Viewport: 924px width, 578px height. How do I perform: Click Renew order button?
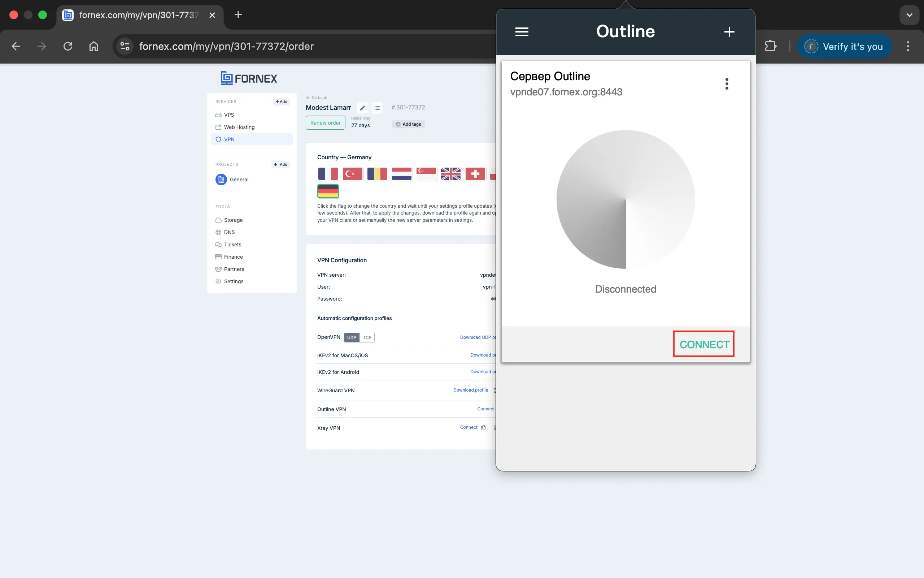(x=325, y=123)
